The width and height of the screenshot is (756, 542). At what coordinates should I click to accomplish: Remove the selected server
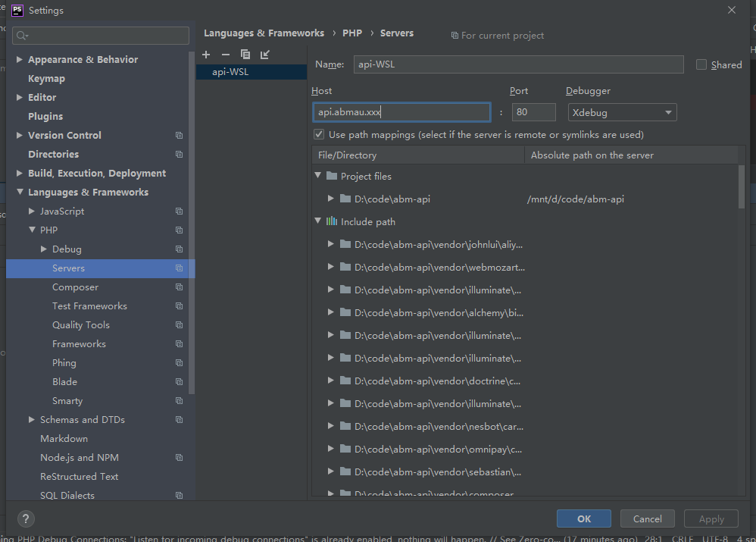[226, 55]
